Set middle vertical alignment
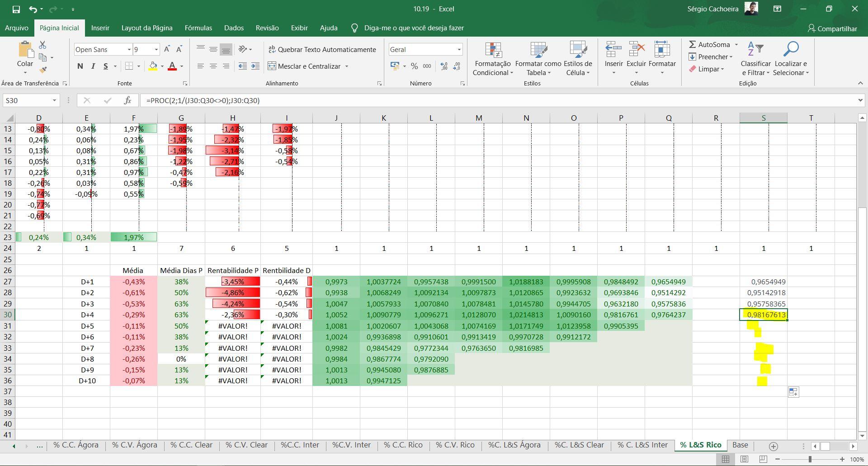This screenshot has height=466, width=868. (213, 49)
